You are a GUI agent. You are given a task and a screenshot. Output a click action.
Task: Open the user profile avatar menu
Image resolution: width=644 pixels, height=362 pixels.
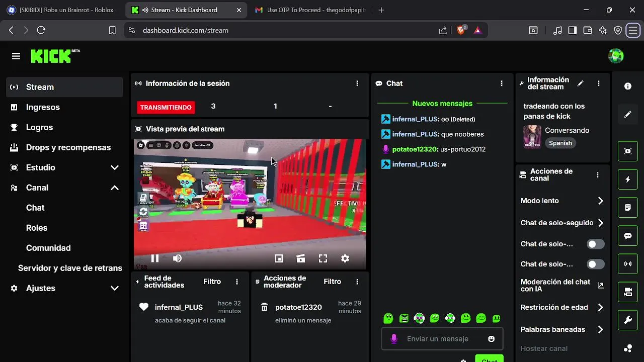click(616, 56)
